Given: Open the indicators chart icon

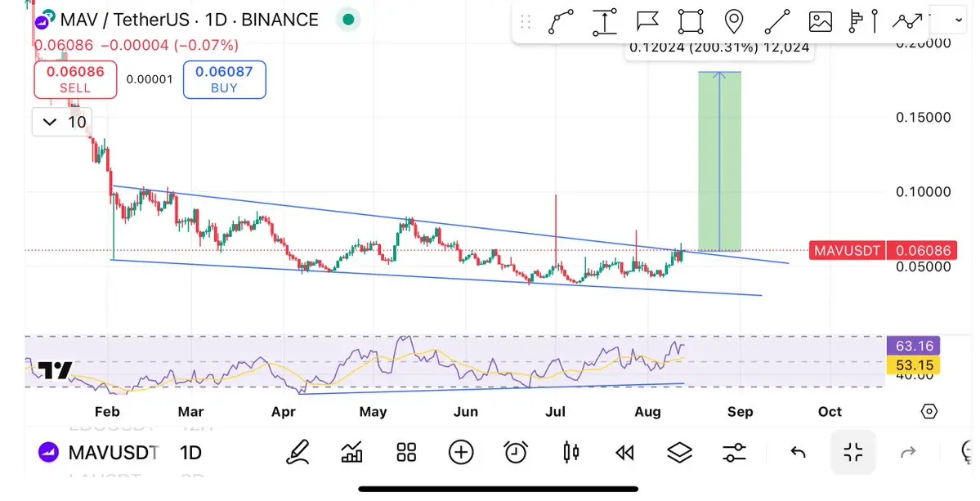Looking at the screenshot, I should click(352, 452).
